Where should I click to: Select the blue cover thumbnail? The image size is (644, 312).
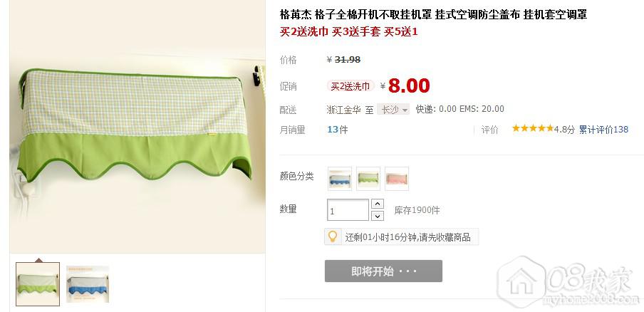pyautogui.click(x=88, y=284)
